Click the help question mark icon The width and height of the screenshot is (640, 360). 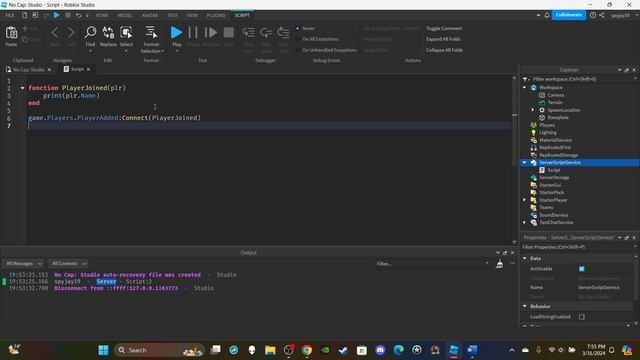pyautogui.click(x=593, y=15)
